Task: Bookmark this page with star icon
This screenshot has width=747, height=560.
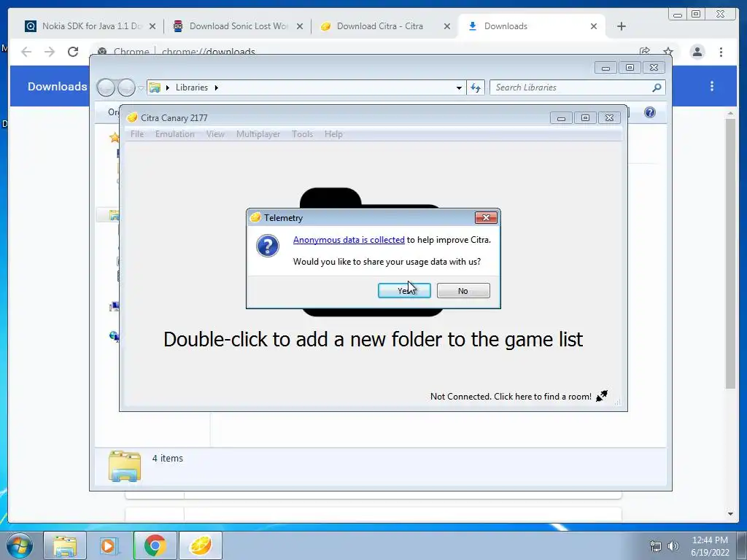Action: coord(668,52)
